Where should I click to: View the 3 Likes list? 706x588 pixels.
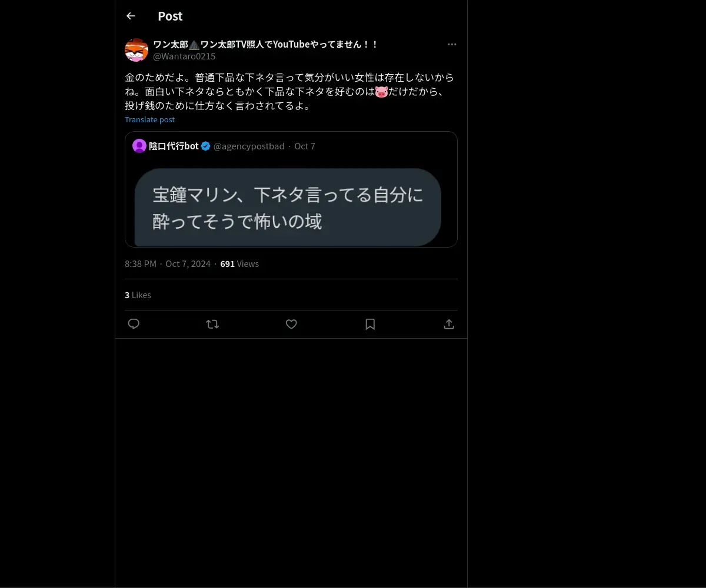pos(138,295)
